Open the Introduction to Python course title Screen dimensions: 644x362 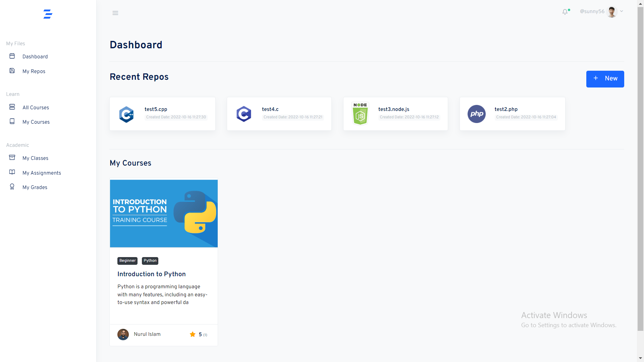(x=152, y=274)
